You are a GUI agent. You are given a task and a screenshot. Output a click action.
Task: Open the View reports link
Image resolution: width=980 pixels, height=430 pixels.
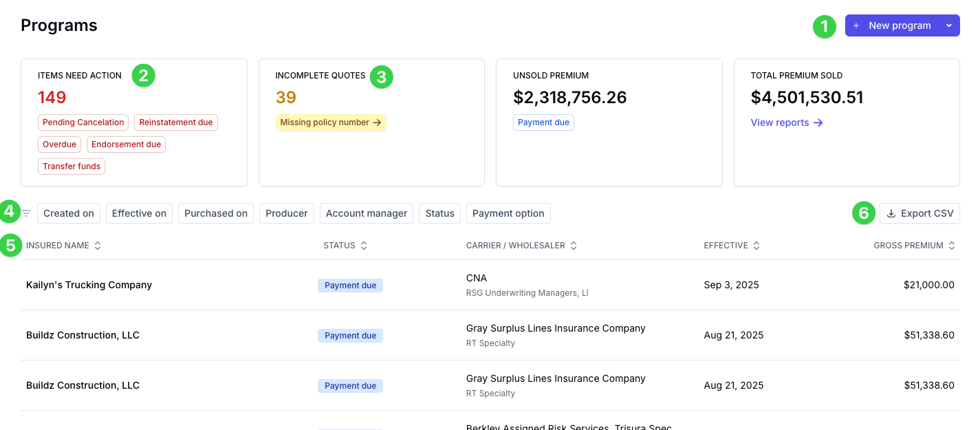click(787, 122)
